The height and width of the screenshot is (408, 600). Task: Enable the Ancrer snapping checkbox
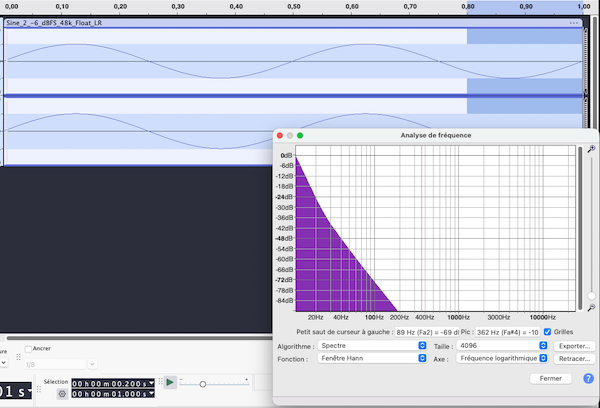pos(28,349)
